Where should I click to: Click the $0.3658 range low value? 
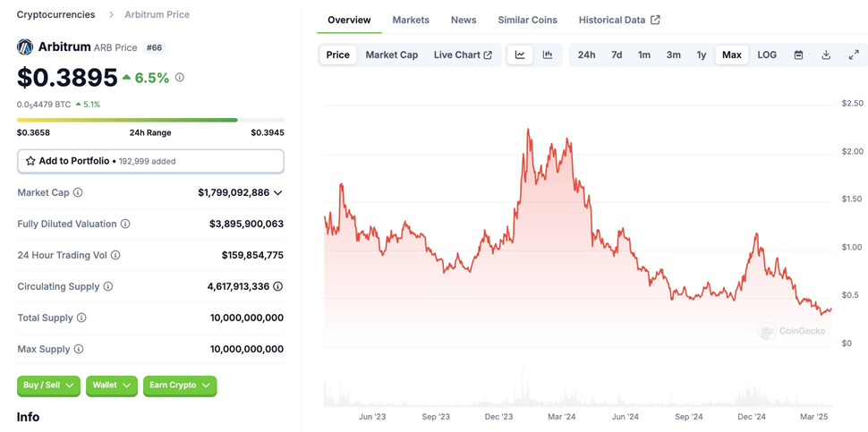(33, 132)
